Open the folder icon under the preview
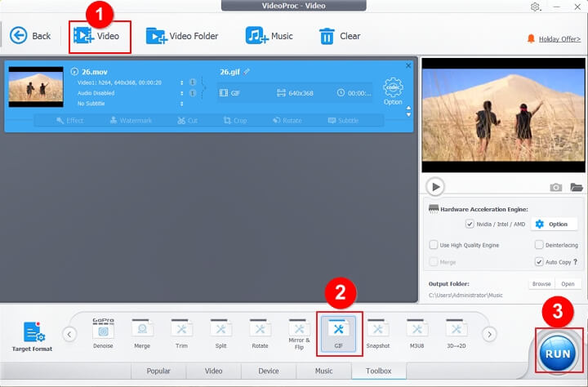Screen dimensions: 588x387 tap(577, 187)
